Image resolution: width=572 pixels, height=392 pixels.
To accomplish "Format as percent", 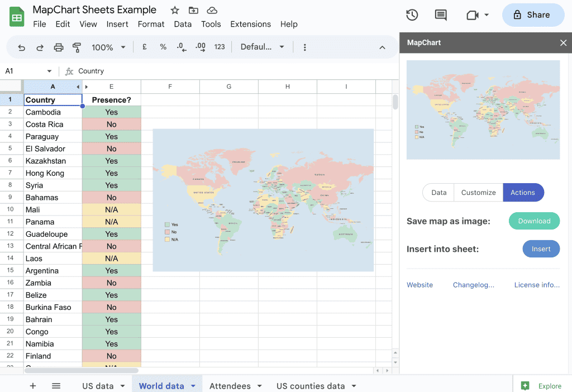I will 163,47.
